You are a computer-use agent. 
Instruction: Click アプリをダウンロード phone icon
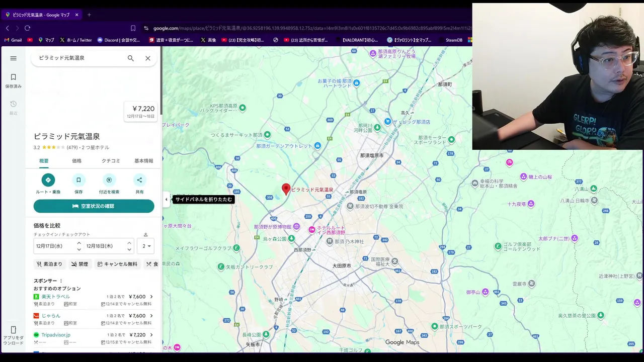click(14, 330)
